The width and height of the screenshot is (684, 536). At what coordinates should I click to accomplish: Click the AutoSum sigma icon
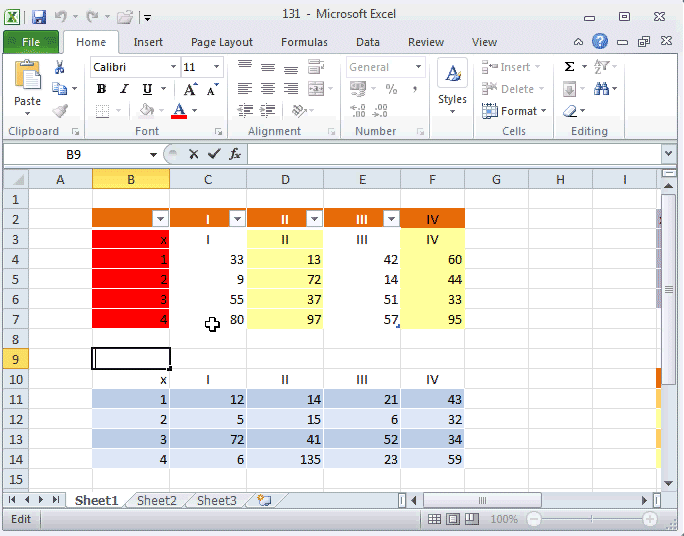pyautogui.click(x=570, y=67)
